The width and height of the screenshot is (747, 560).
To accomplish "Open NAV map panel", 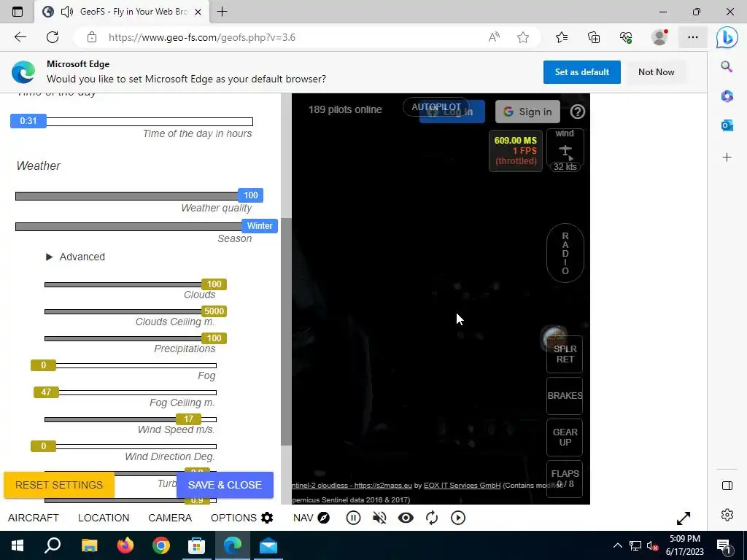I will point(311,518).
